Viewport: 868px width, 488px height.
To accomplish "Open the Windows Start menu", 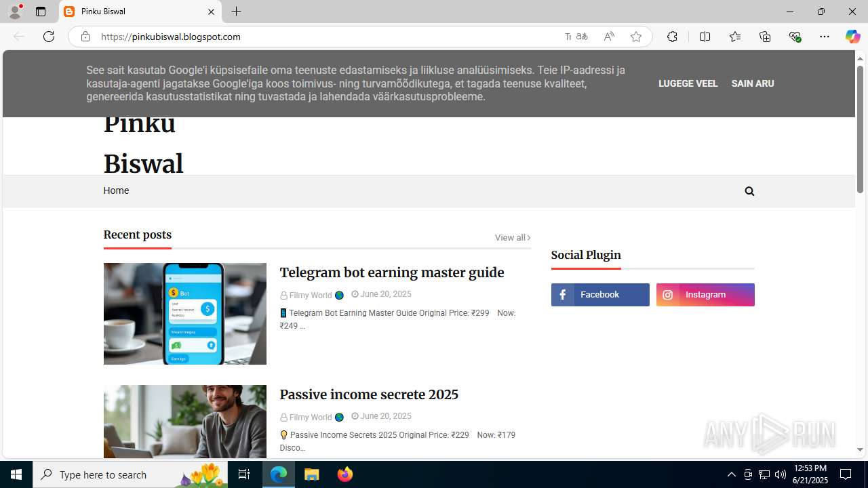I will click(x=16, y=474).
